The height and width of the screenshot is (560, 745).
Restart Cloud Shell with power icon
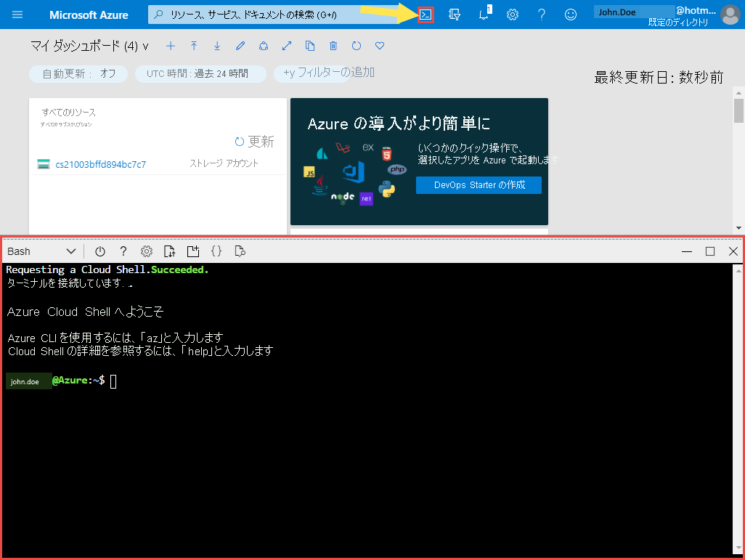point(99,251)
